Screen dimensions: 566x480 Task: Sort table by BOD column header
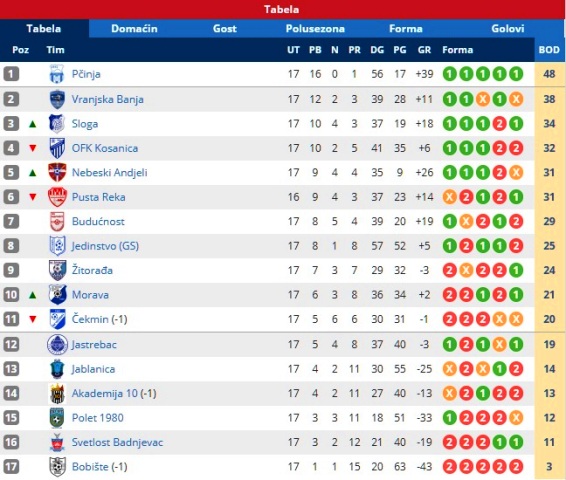[549, 50]
